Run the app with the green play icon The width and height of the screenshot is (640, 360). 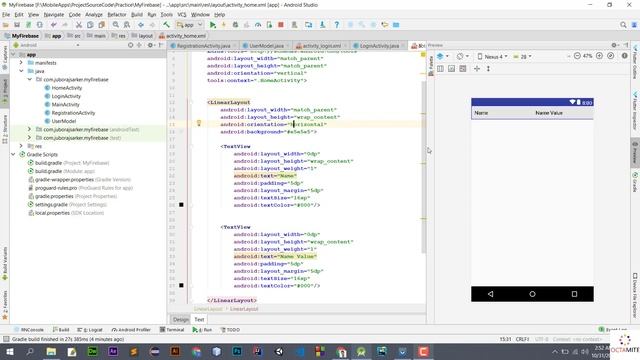click(x=213, y=25)
